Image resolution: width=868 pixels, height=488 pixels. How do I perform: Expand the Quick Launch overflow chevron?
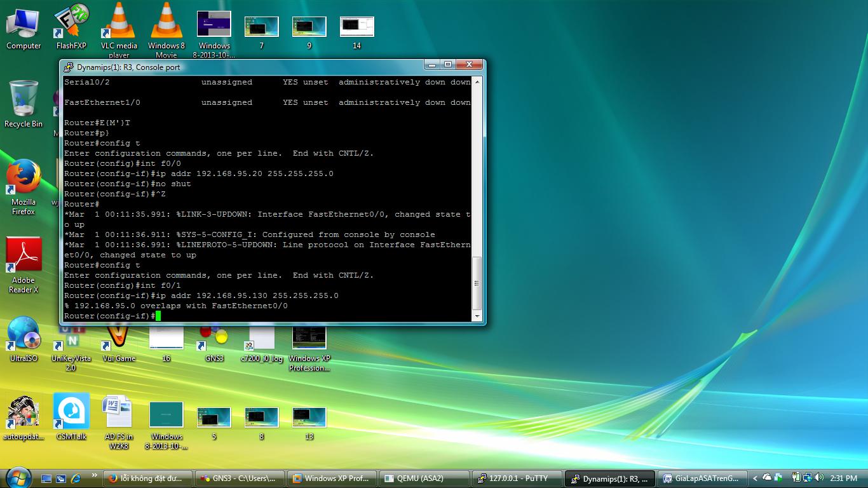pos(95,475)
